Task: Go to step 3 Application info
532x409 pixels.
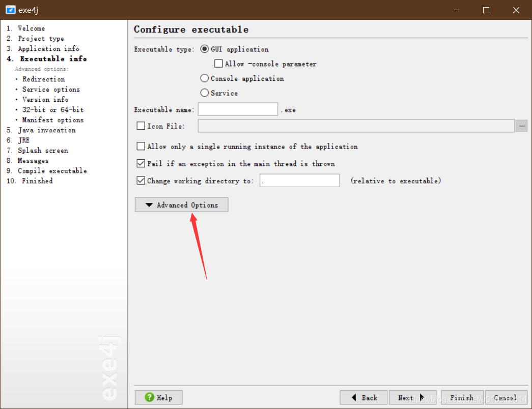Action: (x=43, y=49)
